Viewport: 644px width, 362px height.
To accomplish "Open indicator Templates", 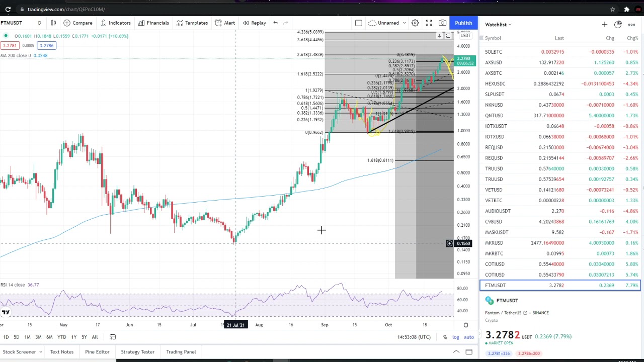I will tap(192, 23).
